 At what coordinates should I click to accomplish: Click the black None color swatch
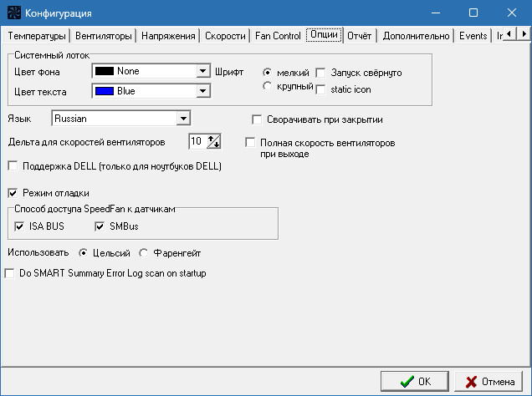(105, 71)
